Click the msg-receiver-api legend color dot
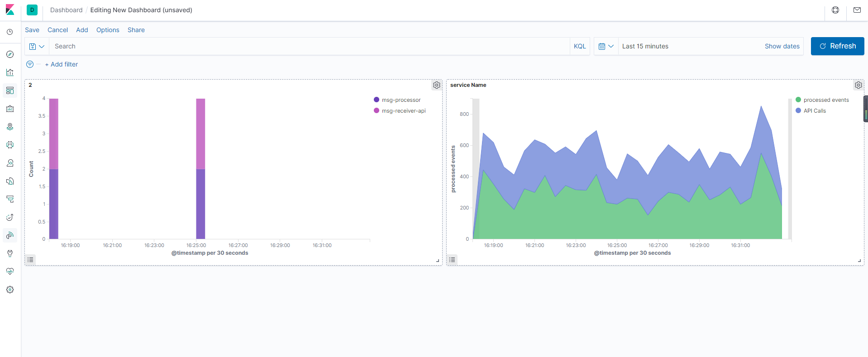This screenshot has height=357, width=868. point(377,111)
